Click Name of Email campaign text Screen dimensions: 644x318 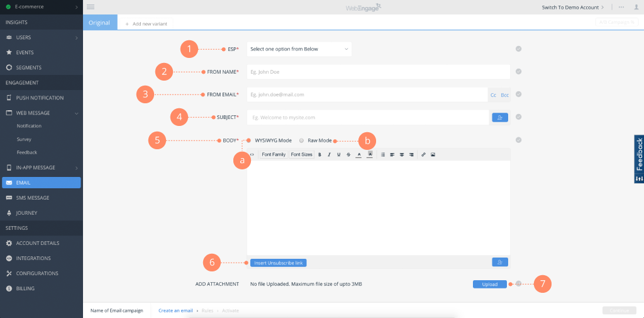click(116, 310)
